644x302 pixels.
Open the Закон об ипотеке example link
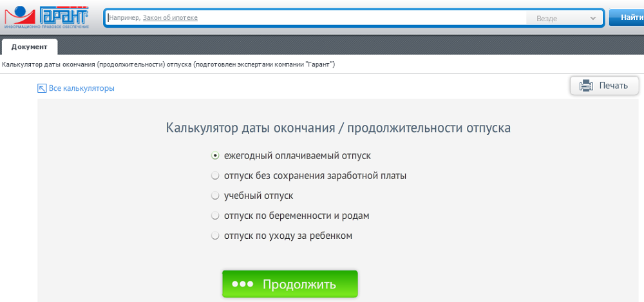click(x=170, y=18)
